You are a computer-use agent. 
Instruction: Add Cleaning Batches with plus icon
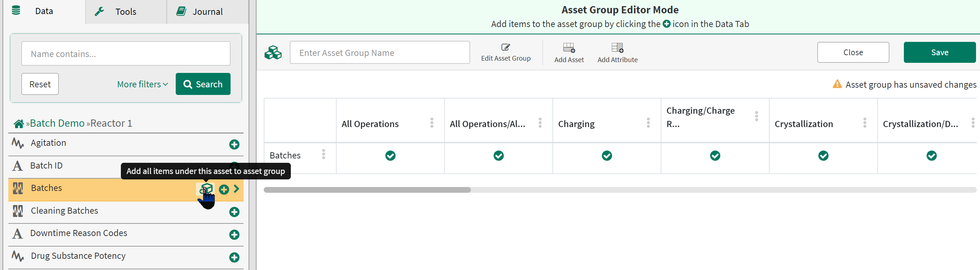(x=234, y=212)
